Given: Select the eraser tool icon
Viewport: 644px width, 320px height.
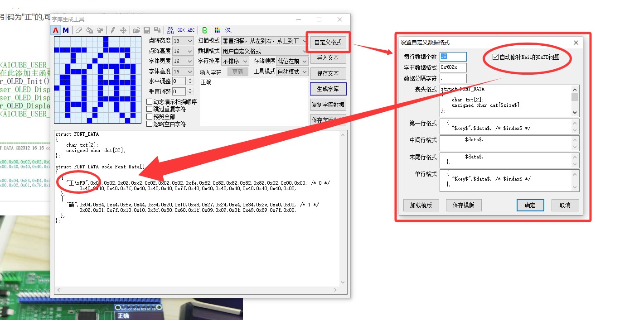Looking at the screenshot, I should [79, 30].
